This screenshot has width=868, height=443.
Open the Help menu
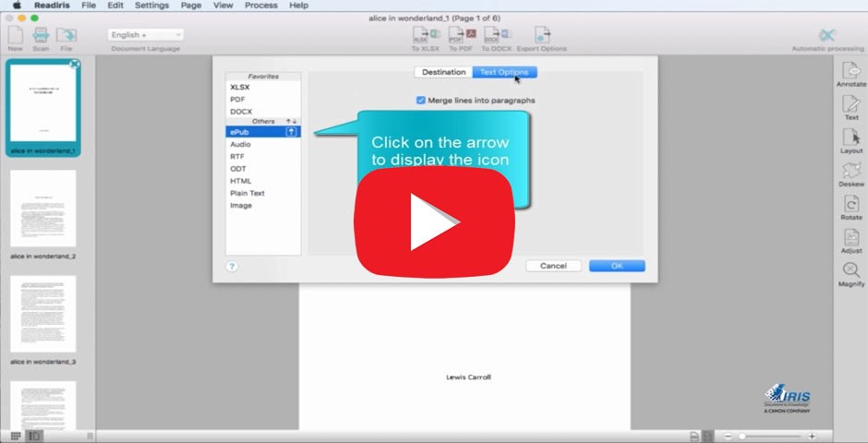tap(298, 5)
